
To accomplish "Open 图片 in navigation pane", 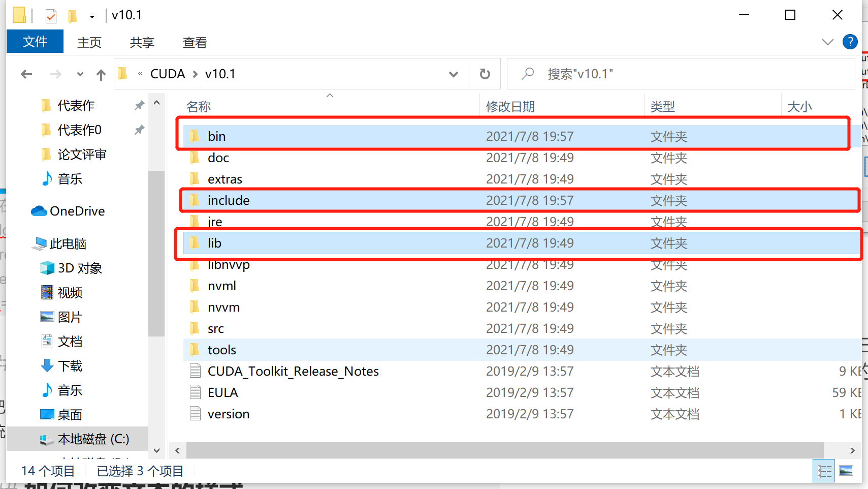I will point(70,317).
